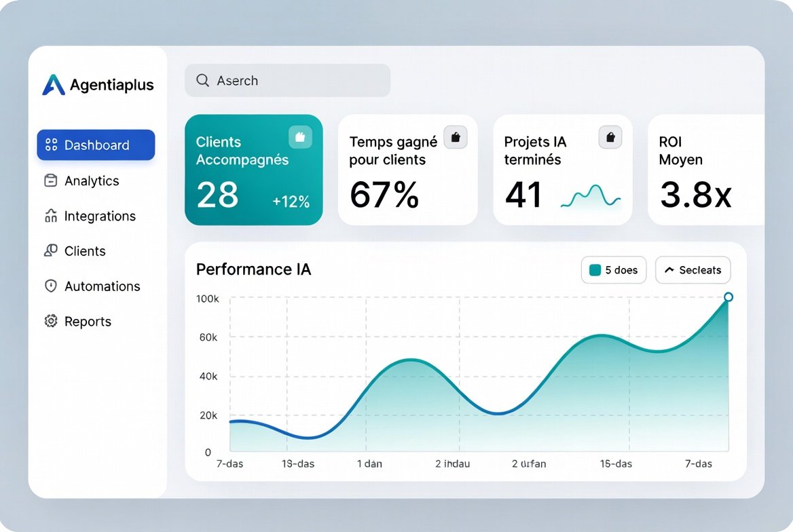Click the 100k axis label
The width and height of the screenshot is (793, 532).
(x=207, y=299)
